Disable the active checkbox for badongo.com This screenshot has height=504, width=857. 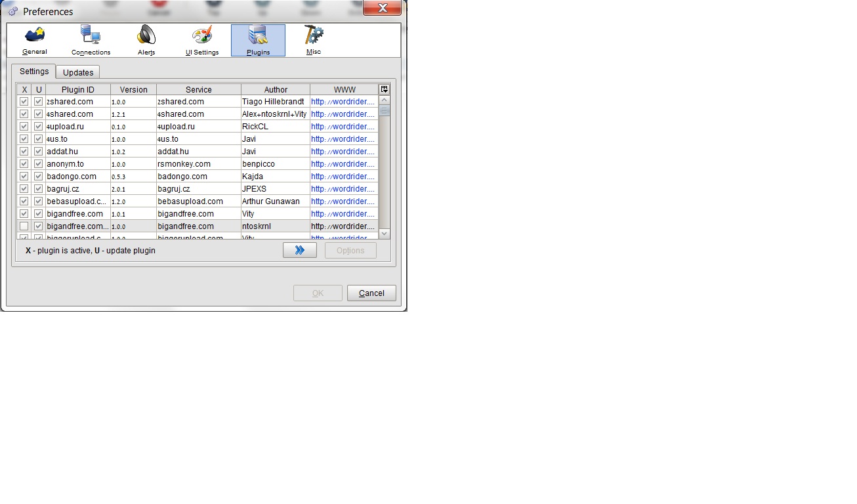(24, 177)
